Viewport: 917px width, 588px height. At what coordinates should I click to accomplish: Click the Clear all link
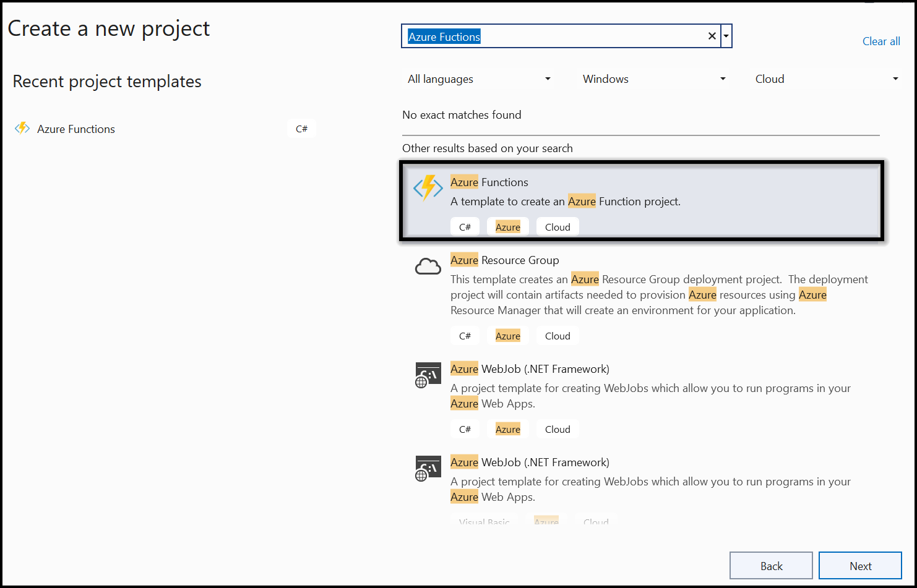[x=881, y=41]
